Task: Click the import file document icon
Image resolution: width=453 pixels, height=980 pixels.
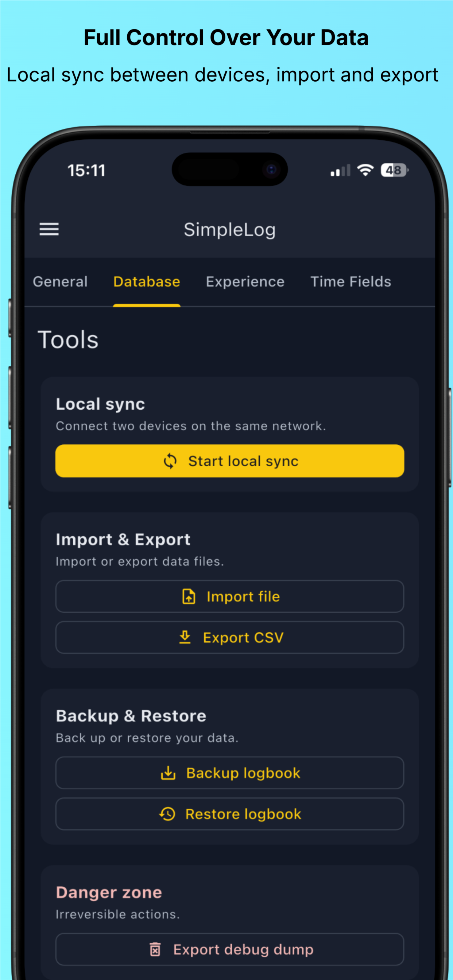Action: pos(189,596)
